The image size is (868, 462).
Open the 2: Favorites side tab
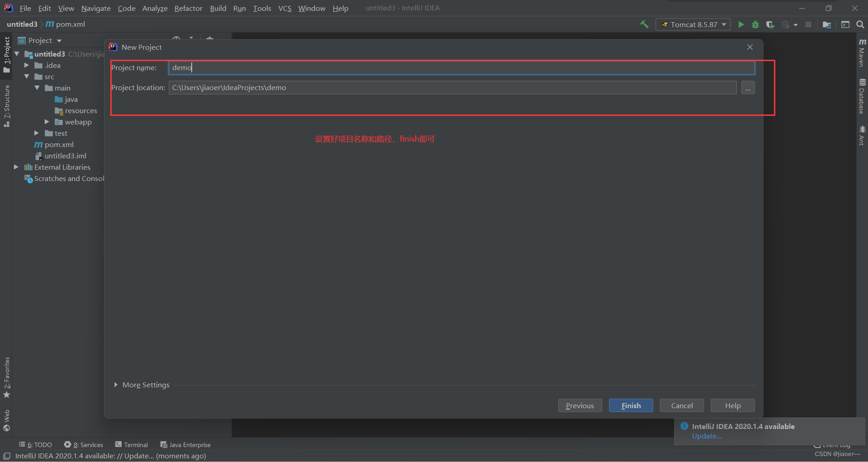pos(6,377)
